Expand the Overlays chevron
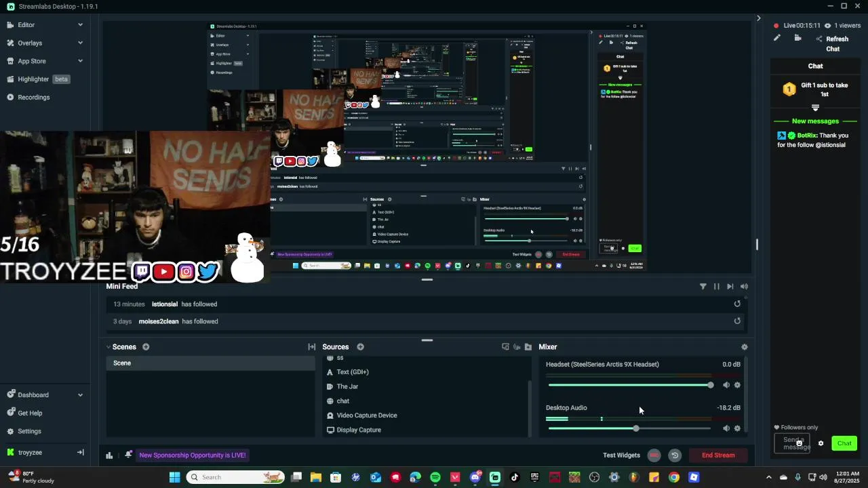This screenshot has height=488, width=868. (80, 43)
